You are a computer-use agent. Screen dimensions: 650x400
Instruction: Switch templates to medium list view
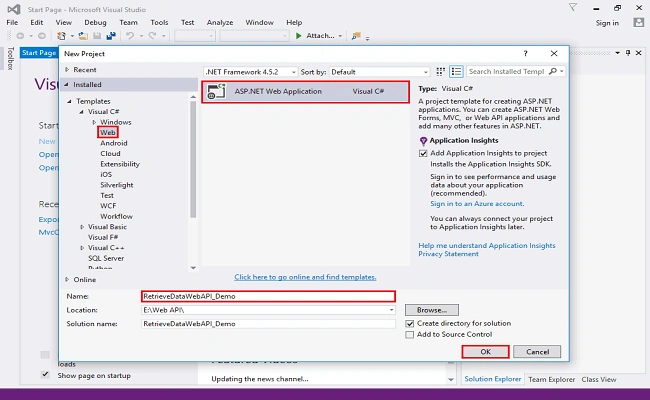[456, 72]
